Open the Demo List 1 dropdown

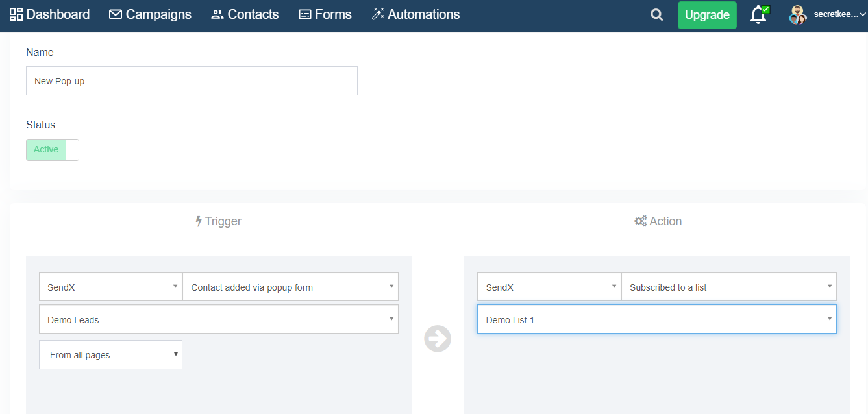[657, 319]
